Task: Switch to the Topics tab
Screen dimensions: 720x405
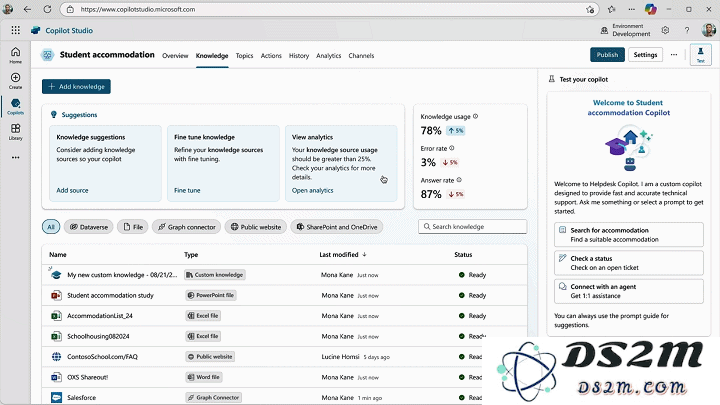Action: (x=244, y=56)
